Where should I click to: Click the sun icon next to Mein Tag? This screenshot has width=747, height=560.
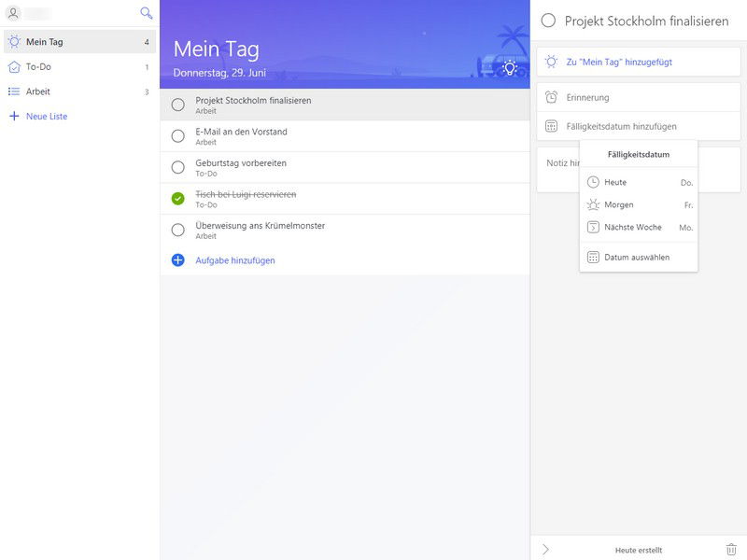[14, 41]
